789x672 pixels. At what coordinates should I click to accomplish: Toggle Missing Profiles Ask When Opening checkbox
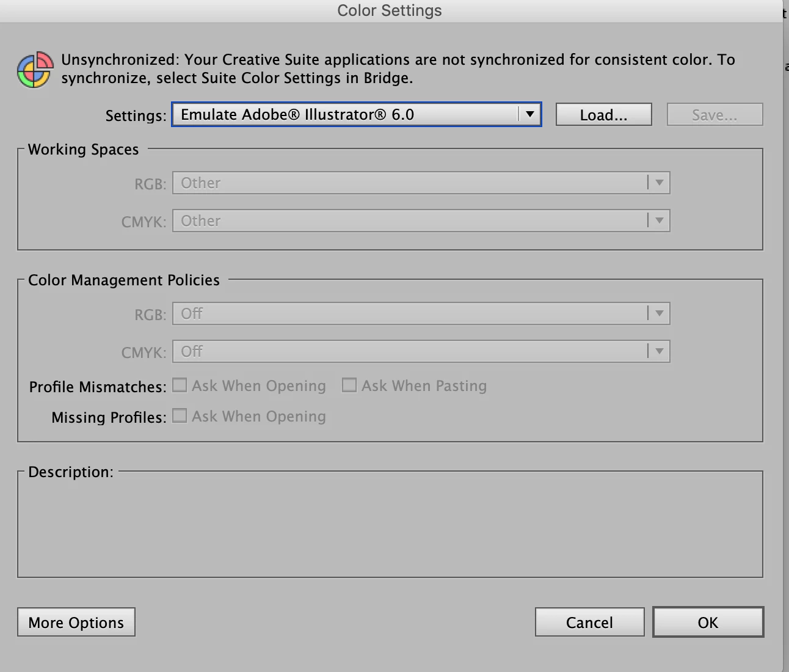[180, 415]
